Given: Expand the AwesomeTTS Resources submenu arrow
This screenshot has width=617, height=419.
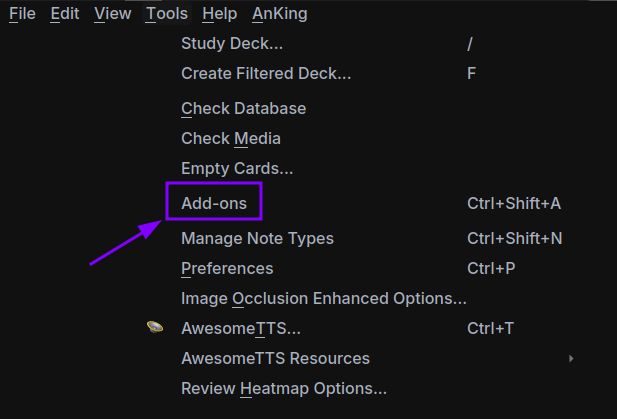Looking at the screenshot, I should [x=571, y=358].
